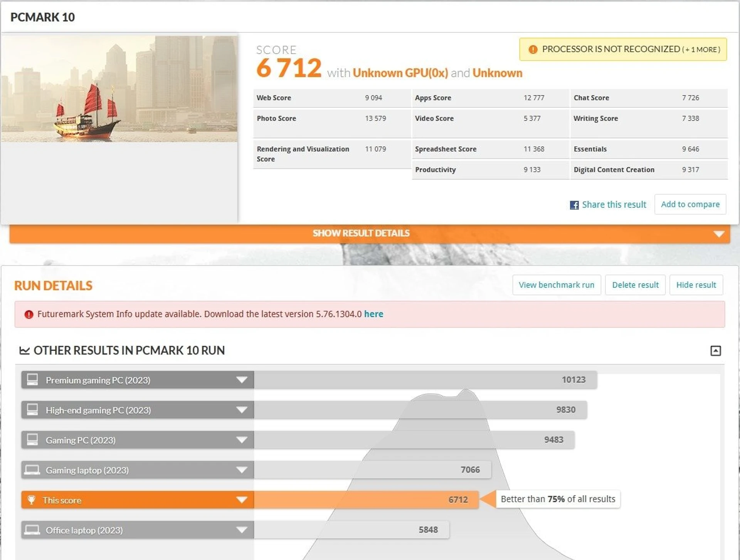Click the chart icon beside Other Results heading

click(x=25, y=350)
